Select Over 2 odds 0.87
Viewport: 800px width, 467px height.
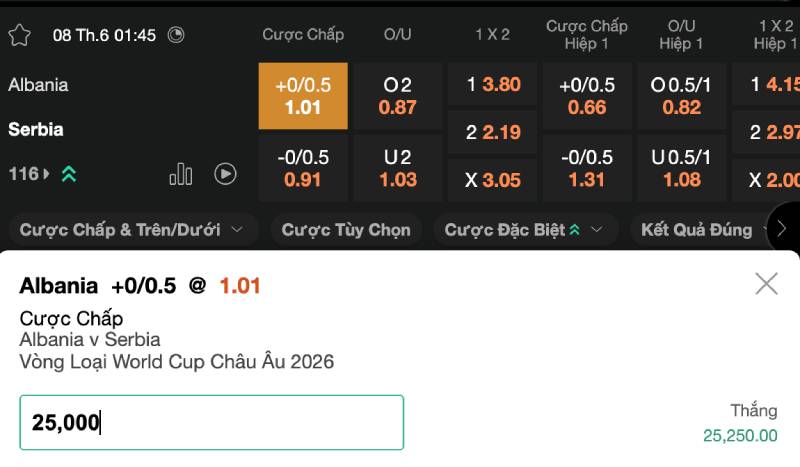tap(397, 96)
